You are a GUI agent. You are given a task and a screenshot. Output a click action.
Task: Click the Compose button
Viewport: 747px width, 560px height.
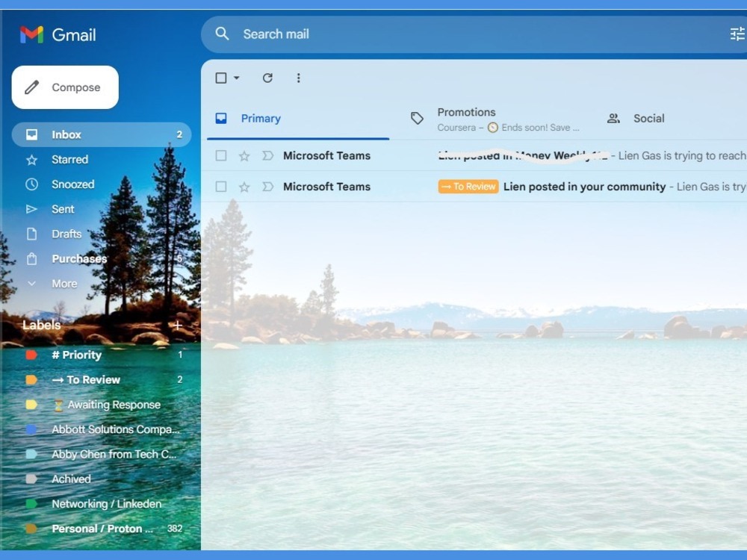(65, 87)
